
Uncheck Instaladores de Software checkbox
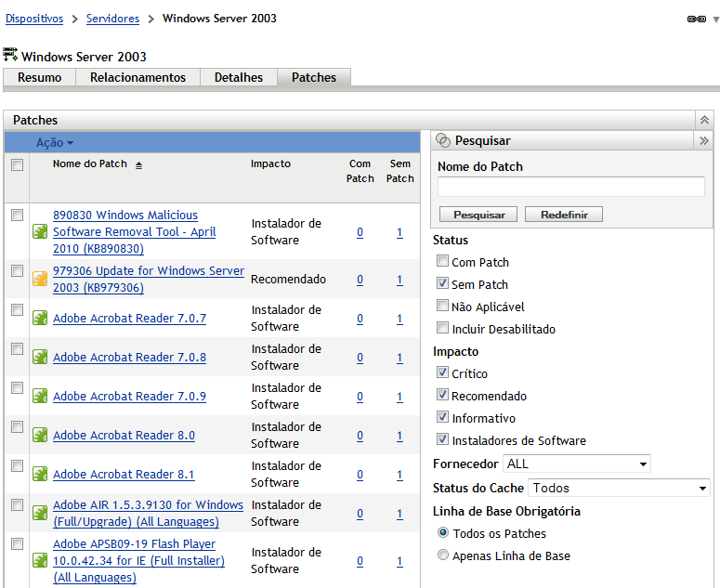click(442, 438)
